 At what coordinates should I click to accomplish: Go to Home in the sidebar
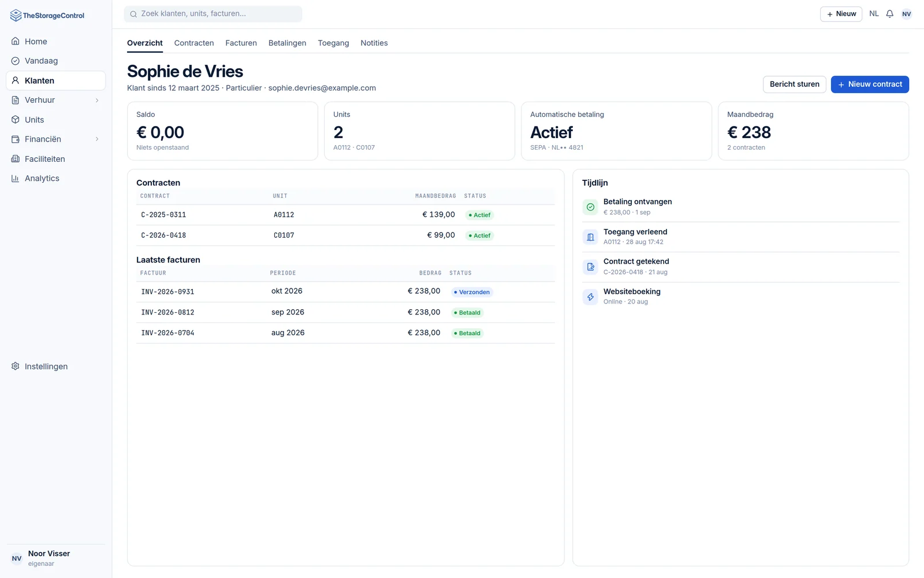[x=56, y=42]
